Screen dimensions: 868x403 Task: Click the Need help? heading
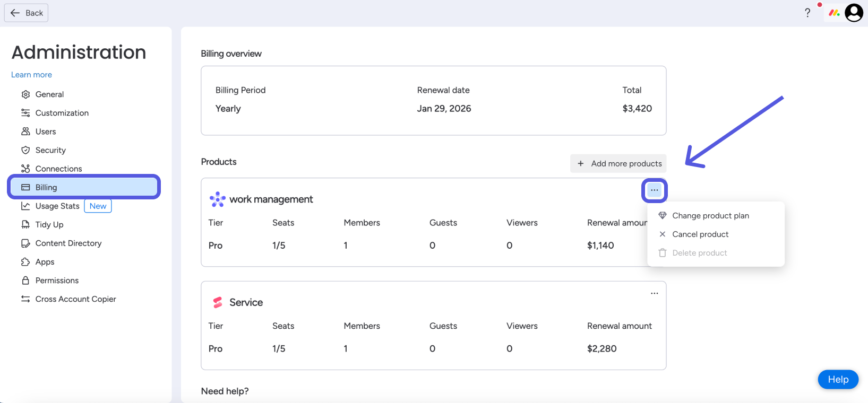(225, 391)
